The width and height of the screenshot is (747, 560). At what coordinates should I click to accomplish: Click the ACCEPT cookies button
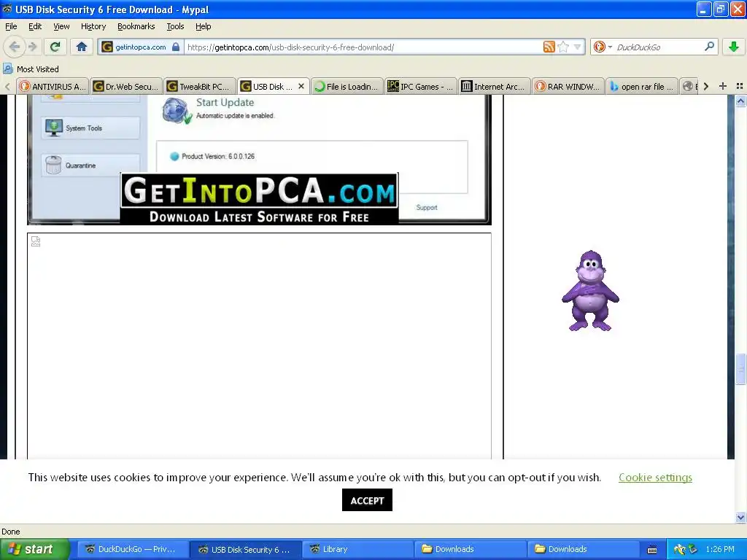[367, 500]
